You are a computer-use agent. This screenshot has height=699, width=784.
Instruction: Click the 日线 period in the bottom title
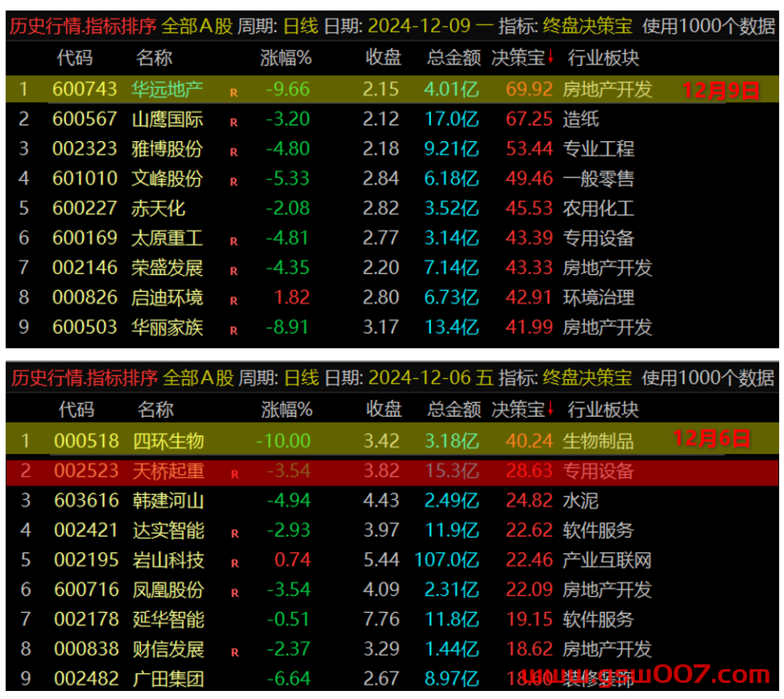coord(301,378)
